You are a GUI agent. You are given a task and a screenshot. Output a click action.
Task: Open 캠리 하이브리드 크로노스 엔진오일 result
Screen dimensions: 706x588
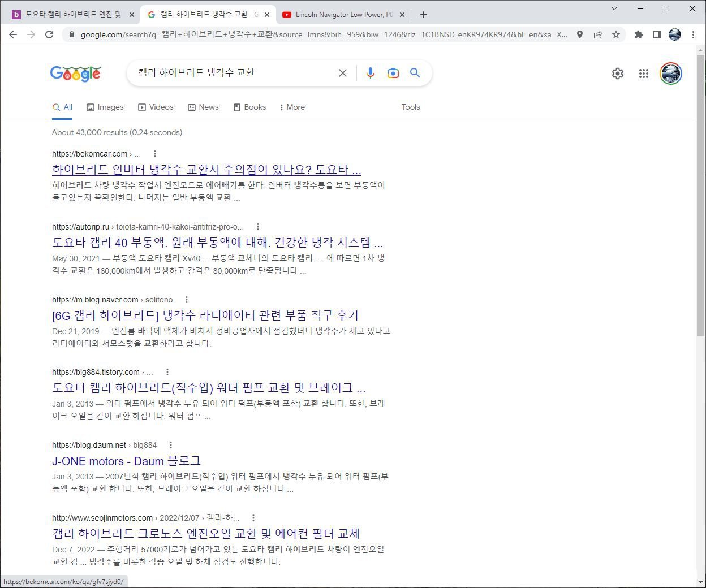[x=206, y=533]
